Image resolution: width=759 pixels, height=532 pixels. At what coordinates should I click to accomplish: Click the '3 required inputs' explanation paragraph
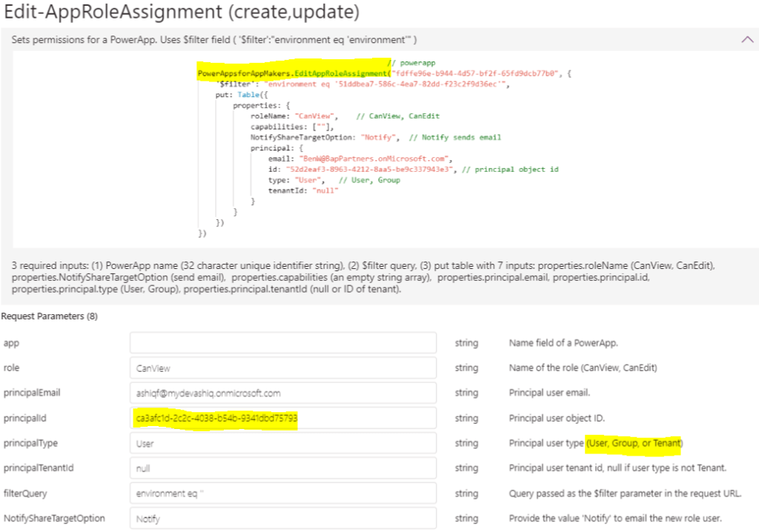pos(371,275)
